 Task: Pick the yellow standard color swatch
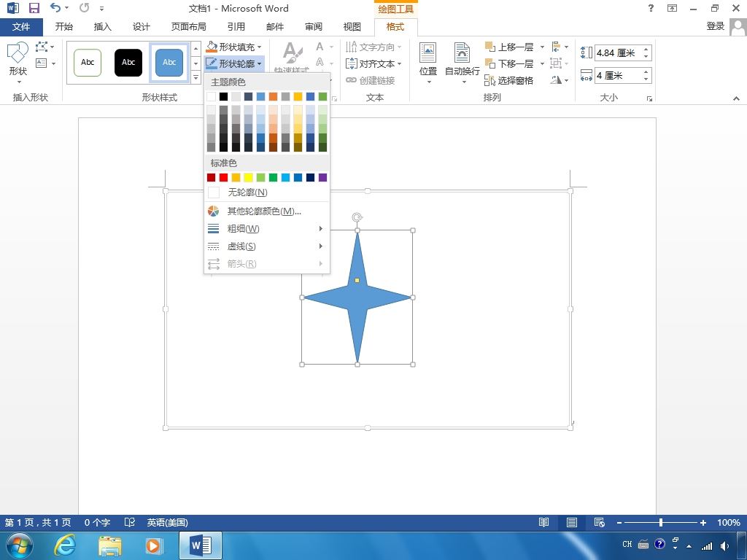248,177
